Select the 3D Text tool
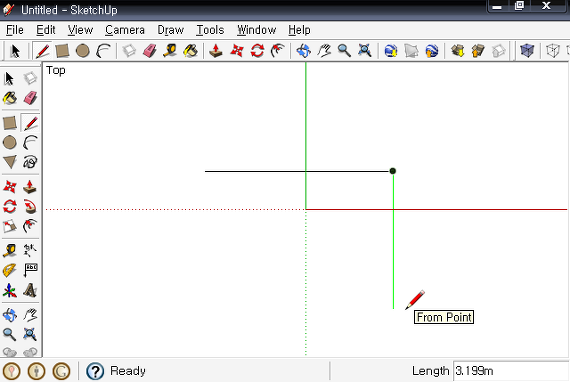The width and height of the screenshot is (570, 382). (x=30, y=290)
